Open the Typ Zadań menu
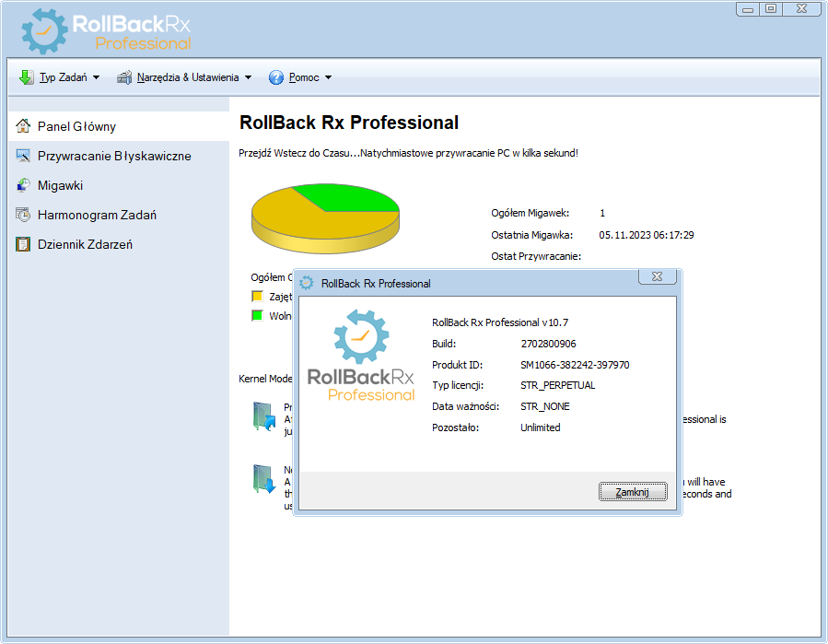Viewport: 828px width, 644px height. tap(63, 77)
